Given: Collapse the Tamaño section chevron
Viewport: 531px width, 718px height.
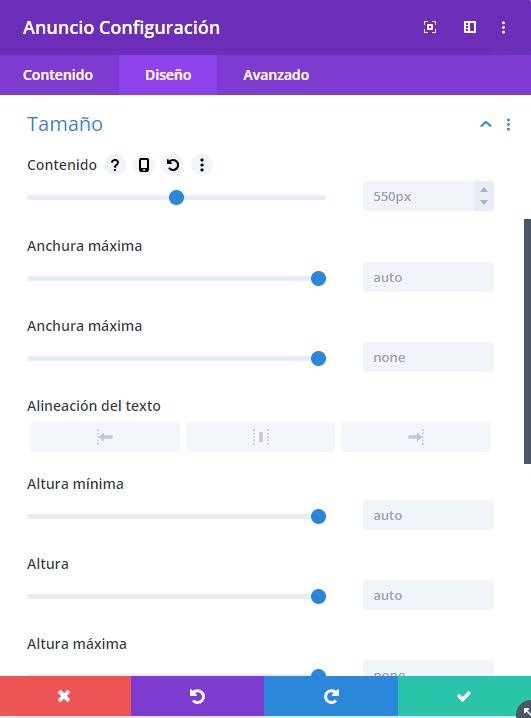Looking at the screenshot, I should (x=486, y=124).
